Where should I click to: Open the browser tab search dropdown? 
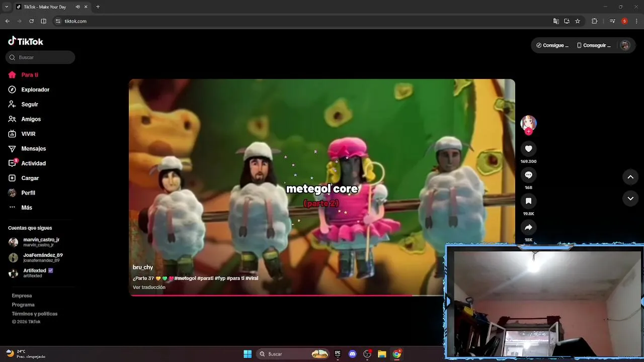pos(7,7)
